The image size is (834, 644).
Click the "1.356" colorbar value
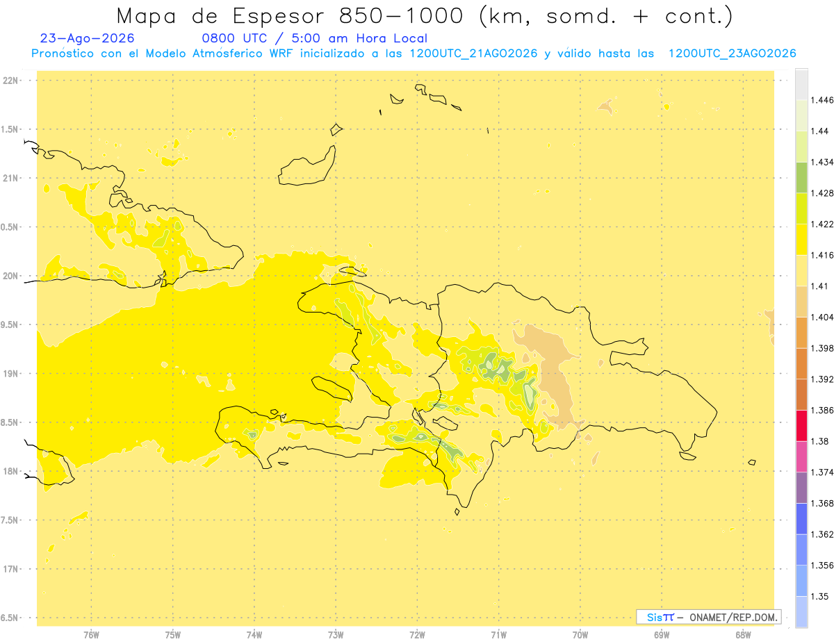click(822, 565)
